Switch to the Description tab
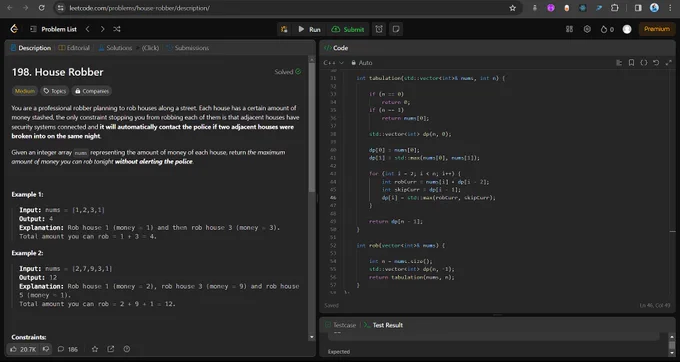Screen dimensions: 680x362 (x=30, y=48)
